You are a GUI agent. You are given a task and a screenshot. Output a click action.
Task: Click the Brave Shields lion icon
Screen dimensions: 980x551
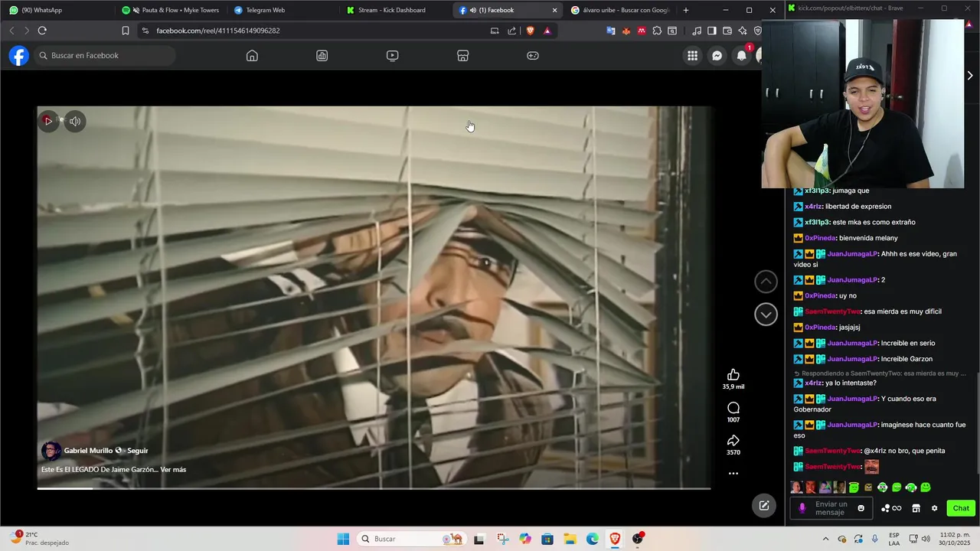click(530, 31)
